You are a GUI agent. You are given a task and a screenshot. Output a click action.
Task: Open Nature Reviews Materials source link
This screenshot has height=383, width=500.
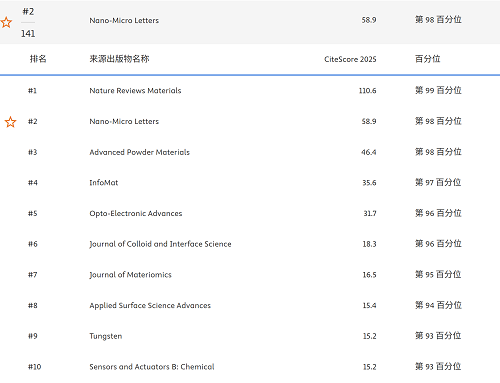[x=135, y=91]
